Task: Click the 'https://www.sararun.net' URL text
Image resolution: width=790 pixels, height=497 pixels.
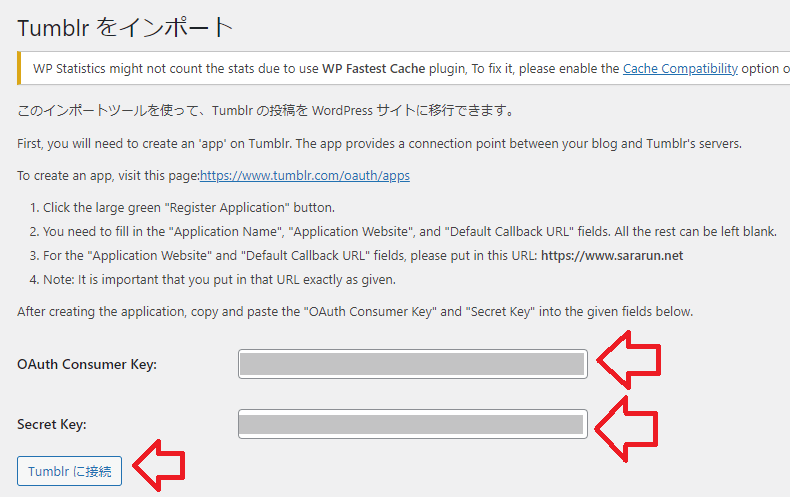Action: coord(612,256)
